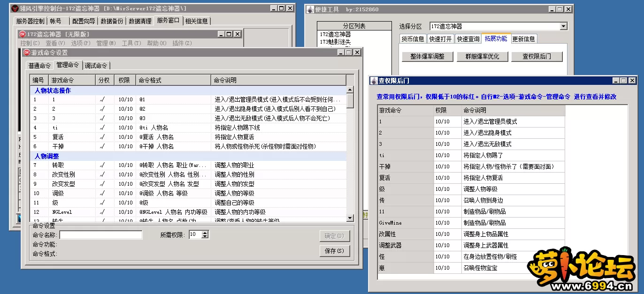Decrease 所需权限 with the down spinner arrow
The width and height of the screenshot is (644, 294).
(205, 237)
